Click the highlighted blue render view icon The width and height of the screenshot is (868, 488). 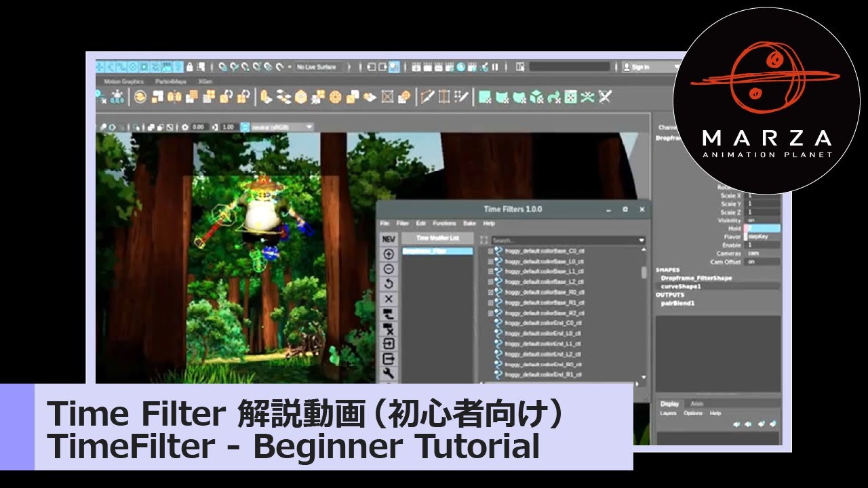tap(394, 67)
